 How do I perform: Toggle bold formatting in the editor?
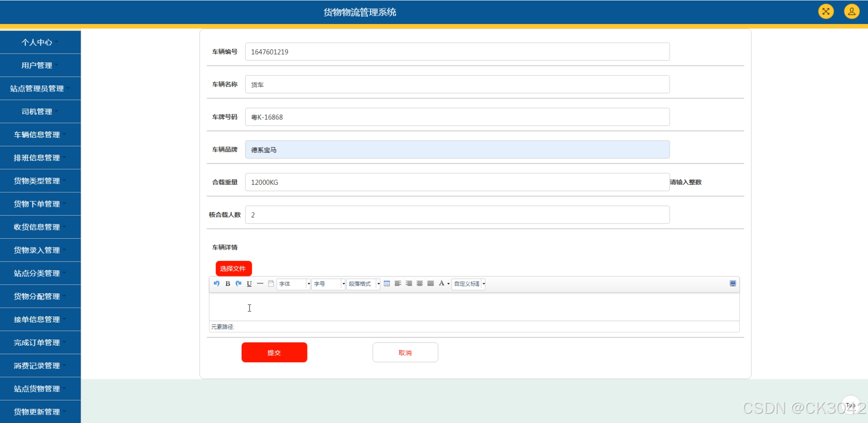227,283
